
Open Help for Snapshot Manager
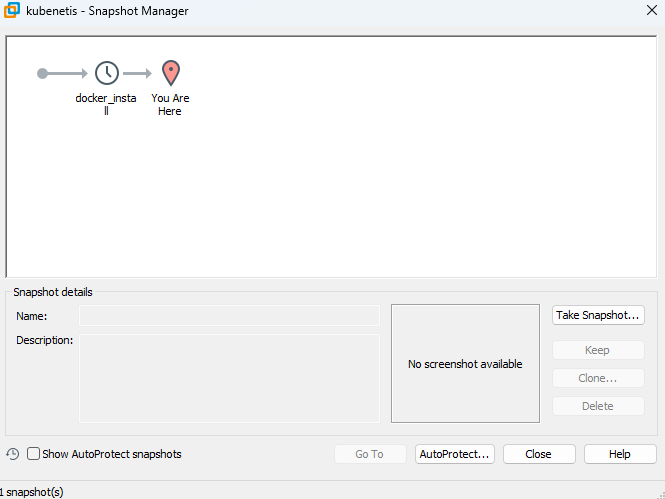(620, 454)
